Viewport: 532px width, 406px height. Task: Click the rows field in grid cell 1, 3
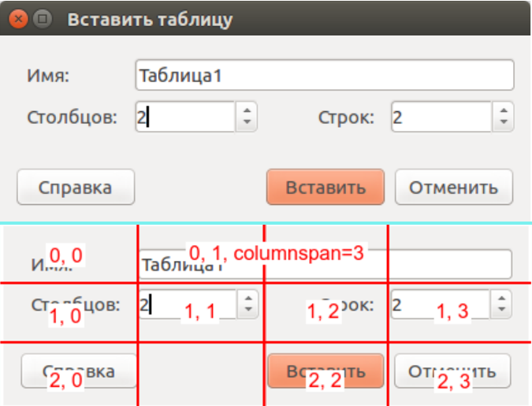(439, 304)
